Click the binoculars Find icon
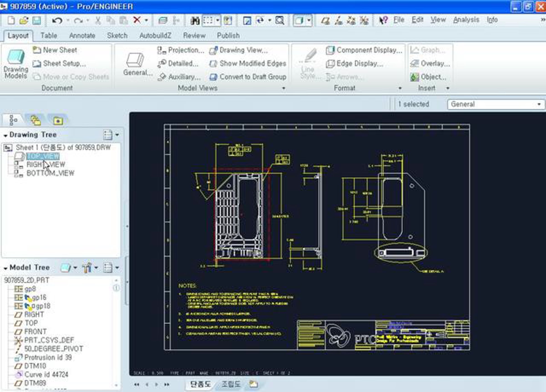Viewport: 546px width, 392px height. pos(195,21)
